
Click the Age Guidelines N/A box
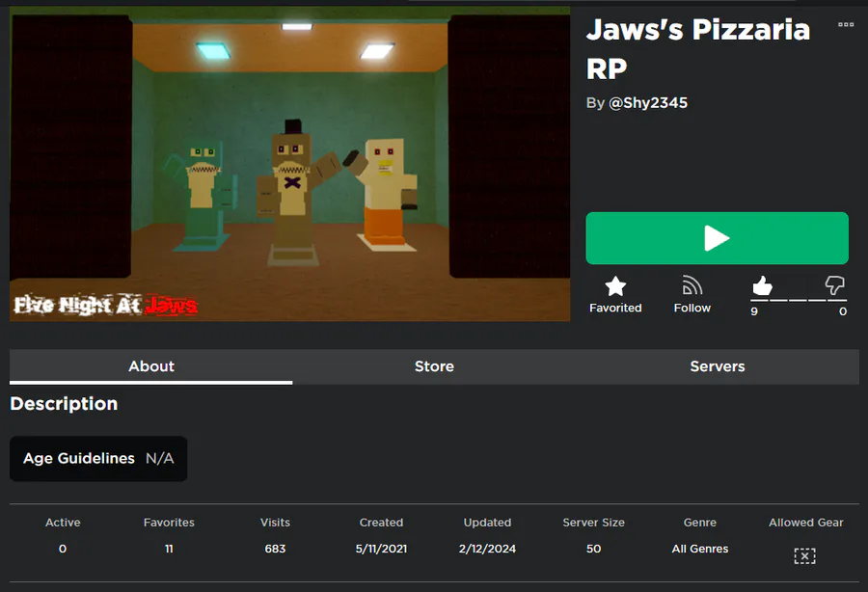tap(98, 459)
